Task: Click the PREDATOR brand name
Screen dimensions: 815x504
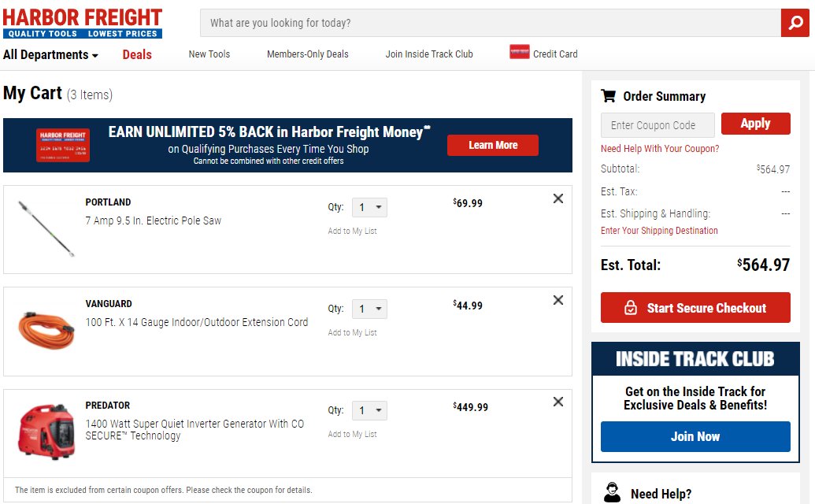Action: pyautogui.click(x=108, y=406)
